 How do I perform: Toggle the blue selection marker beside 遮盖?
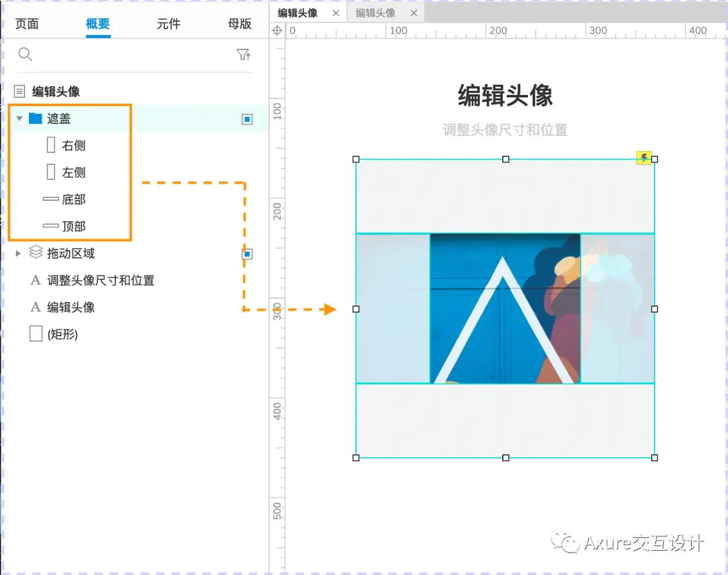pyautogui.click(x=247, y=118)
